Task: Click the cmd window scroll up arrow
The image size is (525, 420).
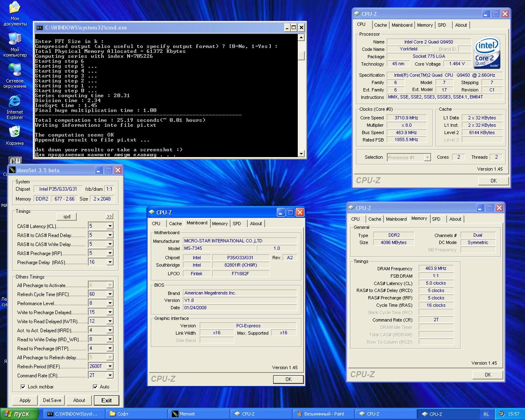Action: tap(301, 38)
